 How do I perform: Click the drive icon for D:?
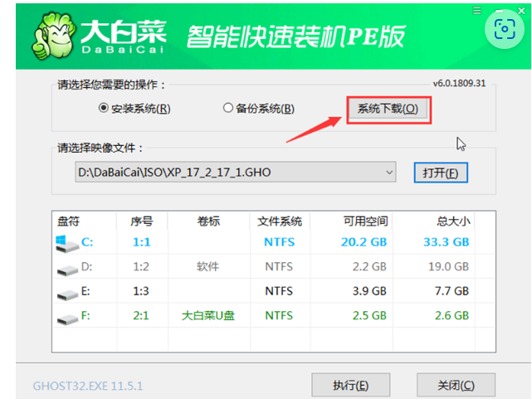point(66,267)
